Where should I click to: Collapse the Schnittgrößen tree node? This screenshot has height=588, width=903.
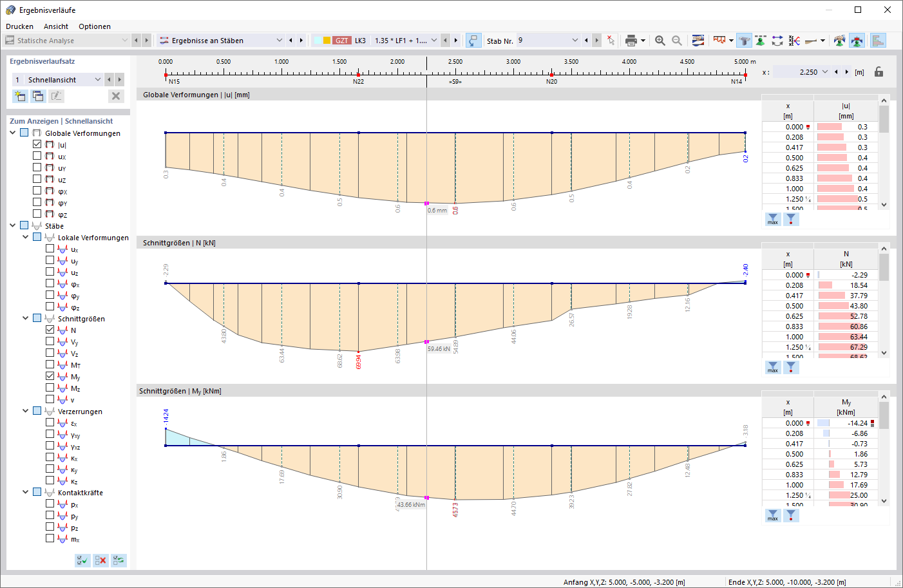[26, 318]
